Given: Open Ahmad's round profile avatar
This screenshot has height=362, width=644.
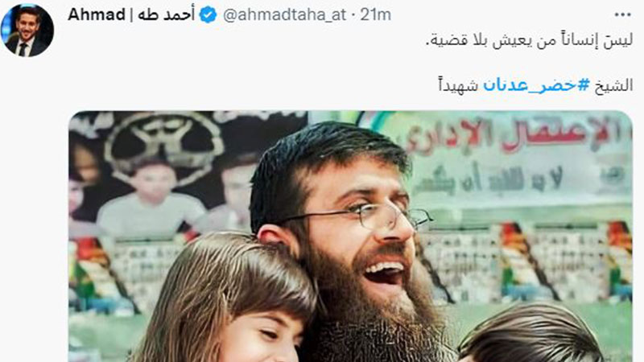Looking at the screenshot, I should coord(27,30).
